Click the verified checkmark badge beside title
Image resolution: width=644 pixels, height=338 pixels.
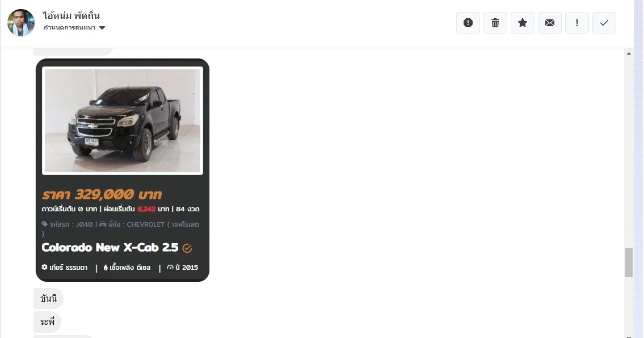pos(187,248)
